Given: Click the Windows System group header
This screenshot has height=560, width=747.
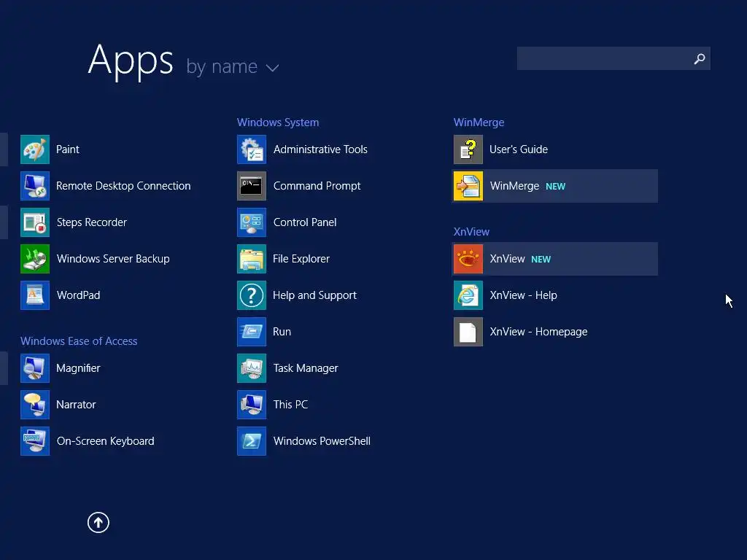Looking at the screenshot, I should click(278, 122).
